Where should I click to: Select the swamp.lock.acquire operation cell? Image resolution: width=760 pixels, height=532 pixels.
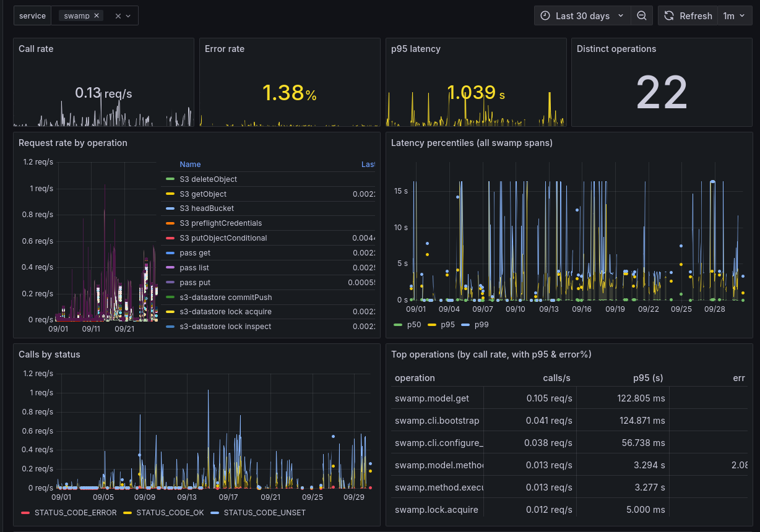[x=437, y=510]
